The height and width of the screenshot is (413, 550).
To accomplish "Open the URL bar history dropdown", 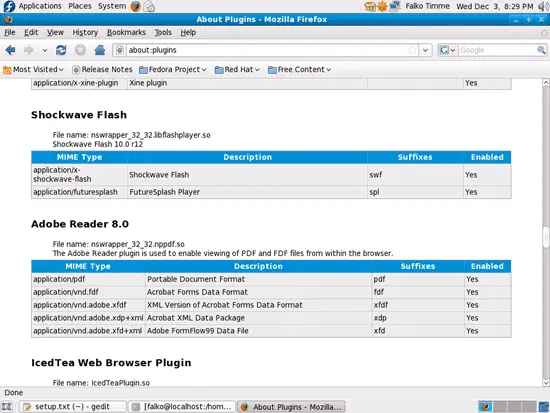I will pos(425,50).
